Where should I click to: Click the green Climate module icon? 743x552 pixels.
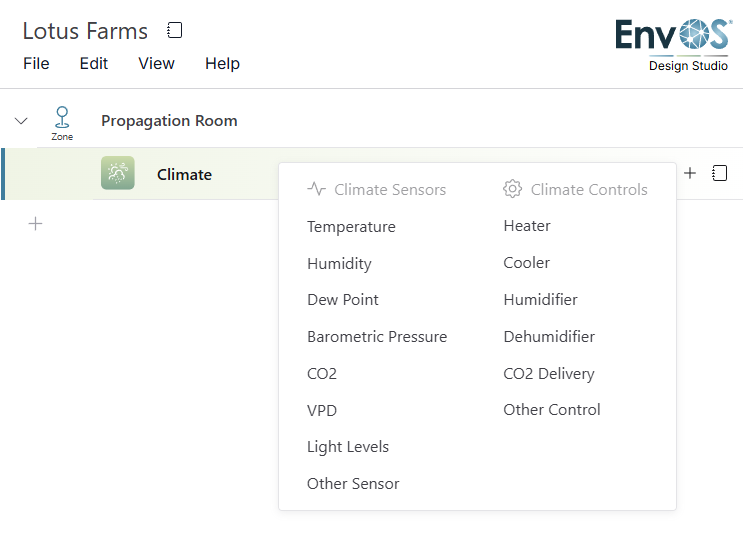pos(118,173)
